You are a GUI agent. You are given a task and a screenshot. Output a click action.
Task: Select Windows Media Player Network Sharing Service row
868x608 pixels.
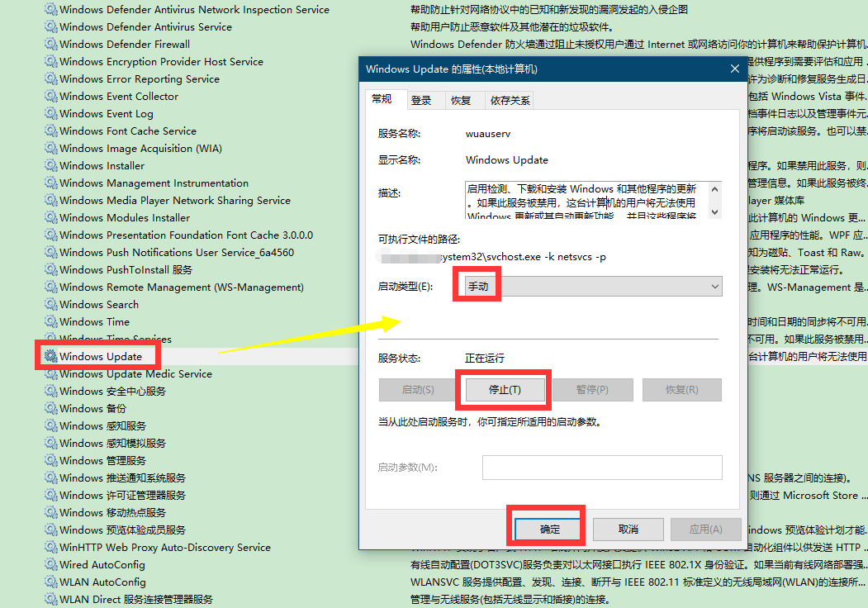(x=175, y=201)
